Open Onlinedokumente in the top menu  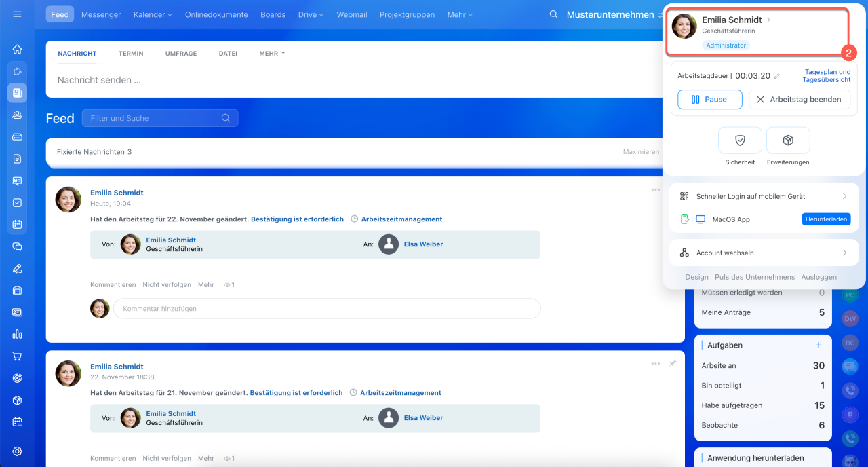coord(216,14)
